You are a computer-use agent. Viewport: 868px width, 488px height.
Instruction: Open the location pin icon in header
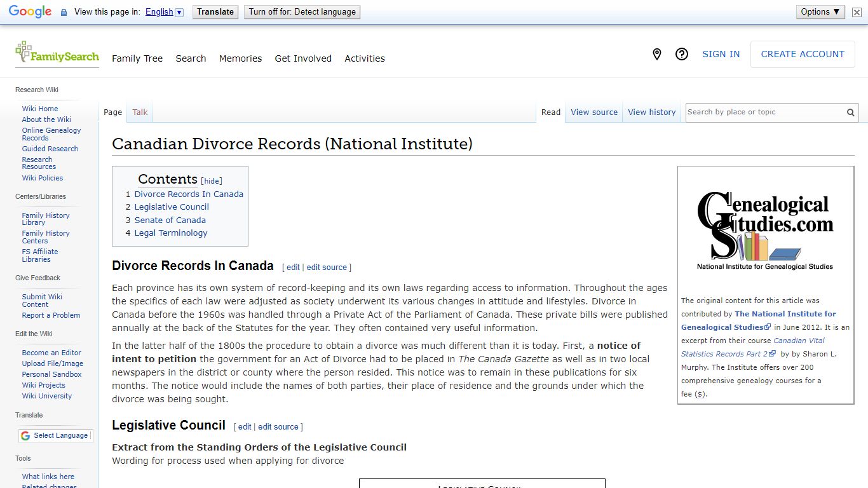click(657, 55)
